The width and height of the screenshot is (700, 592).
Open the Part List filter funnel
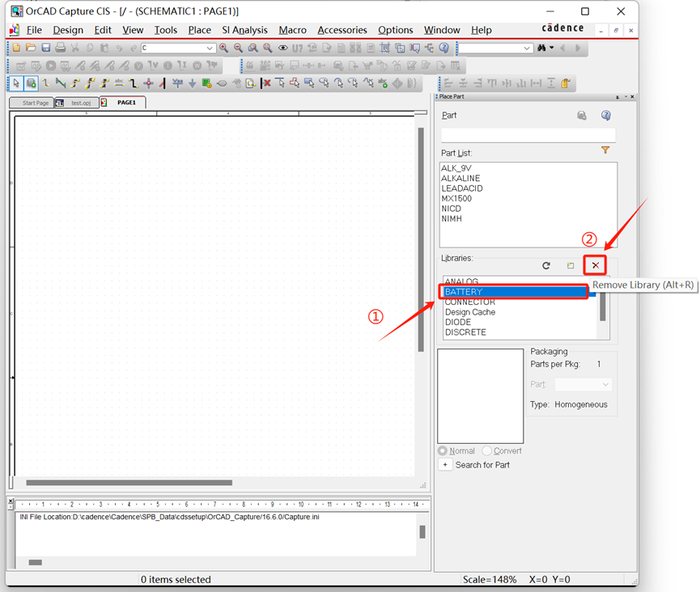click(605, 150)
